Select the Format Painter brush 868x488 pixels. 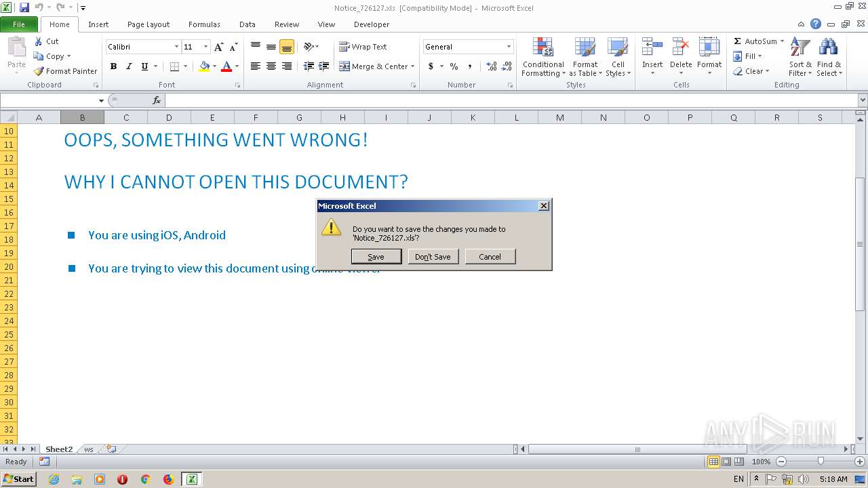click(x=39, y=71)
